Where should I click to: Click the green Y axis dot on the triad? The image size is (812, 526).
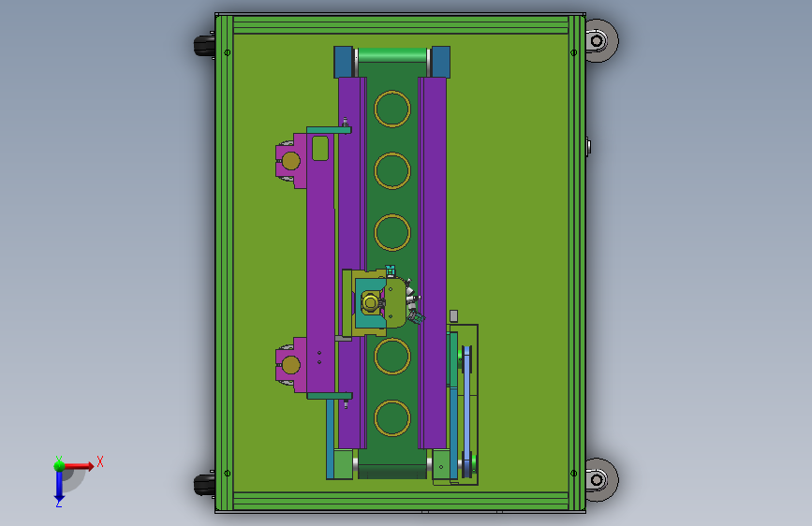[59, 465]
